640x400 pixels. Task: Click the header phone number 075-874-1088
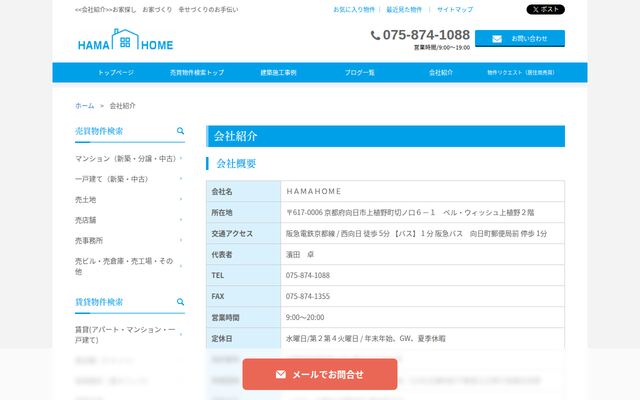click(426, 35)
